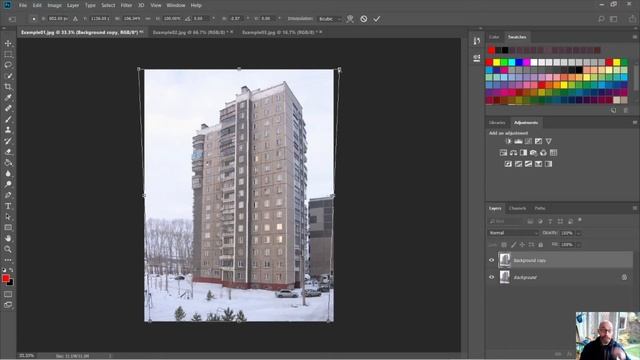Commit the transform with the checkmark
The image size is (640, 360).
(376, 19)
